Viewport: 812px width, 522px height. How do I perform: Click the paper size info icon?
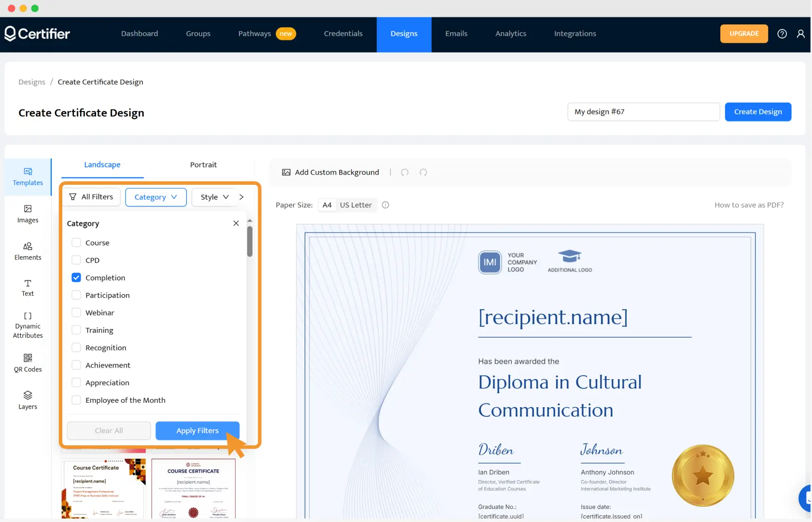385,205
